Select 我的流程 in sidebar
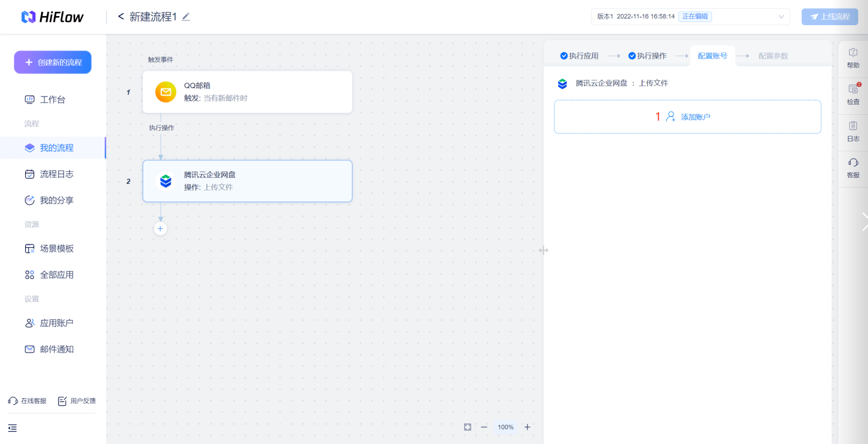 point(53,148)
